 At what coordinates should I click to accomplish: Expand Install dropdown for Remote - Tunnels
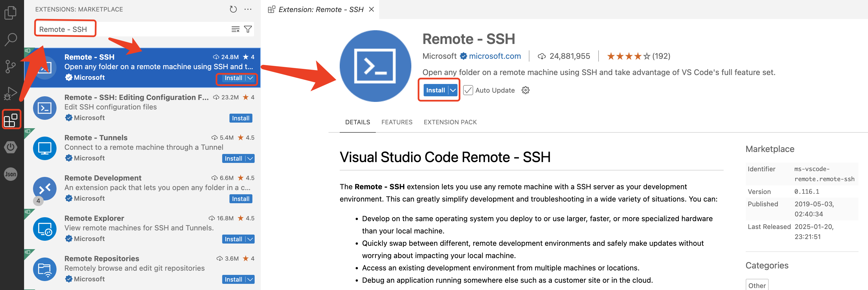[250, 158]
